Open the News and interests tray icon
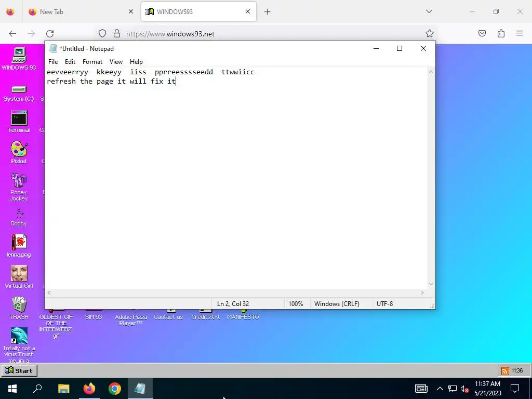532x399 pixels. (421, 389)
